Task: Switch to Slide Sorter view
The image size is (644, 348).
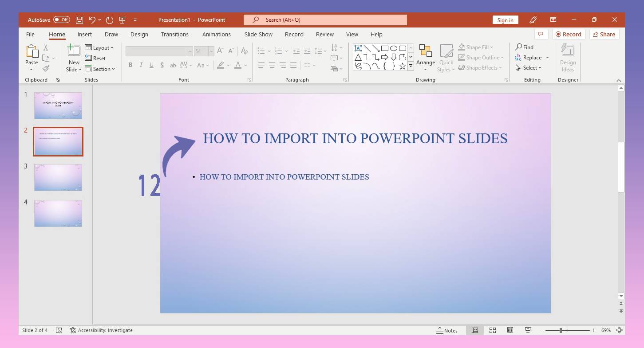Action: click(493, 330)
